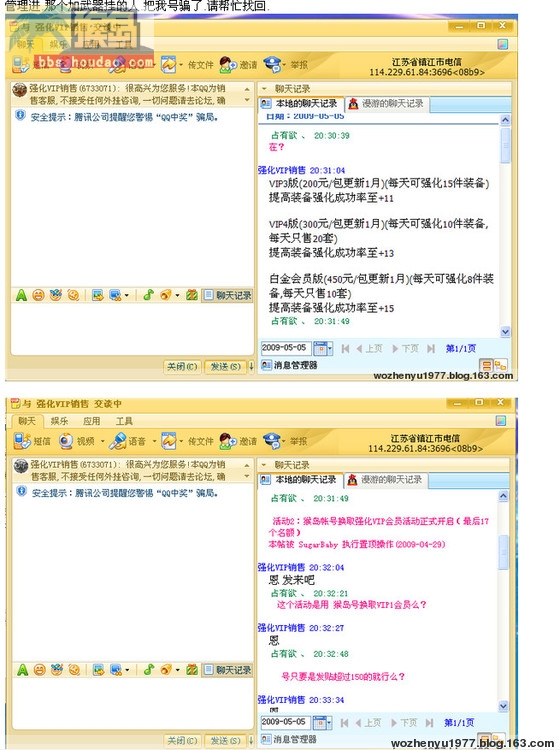The height and width of the screenshot is (750, 560).
Task: Go to 下页 next page in the top window
Action: pyautogui.click(x=406, y=348)
